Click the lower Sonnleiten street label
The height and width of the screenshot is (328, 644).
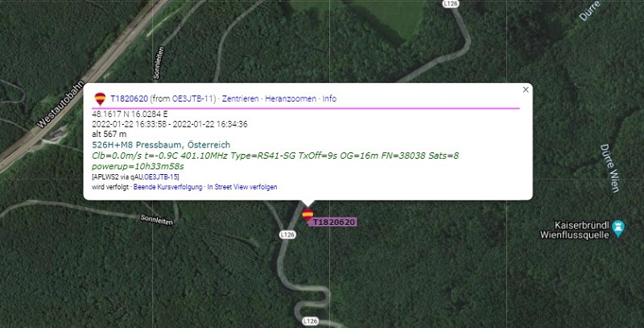pyautogui.click(x=157, y=220)
